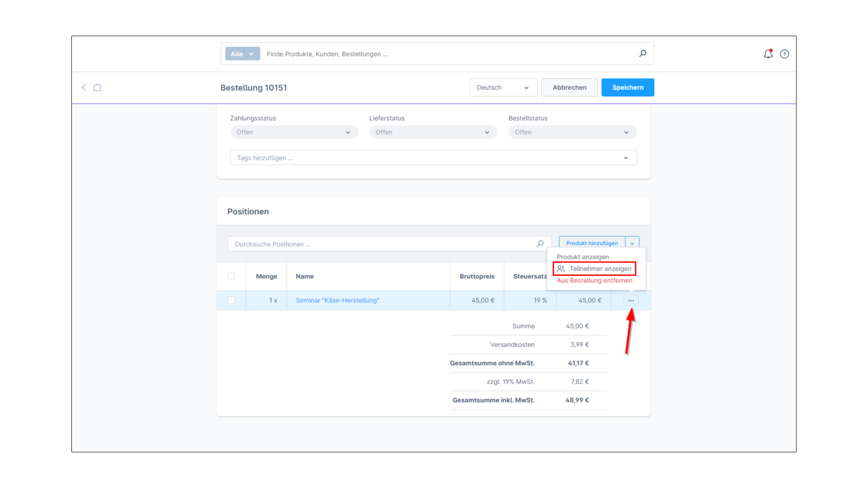Image resolution: width=868 pixels, height=488 pixels.
Task: Open the help question mark icon
Action: [784, 54]
